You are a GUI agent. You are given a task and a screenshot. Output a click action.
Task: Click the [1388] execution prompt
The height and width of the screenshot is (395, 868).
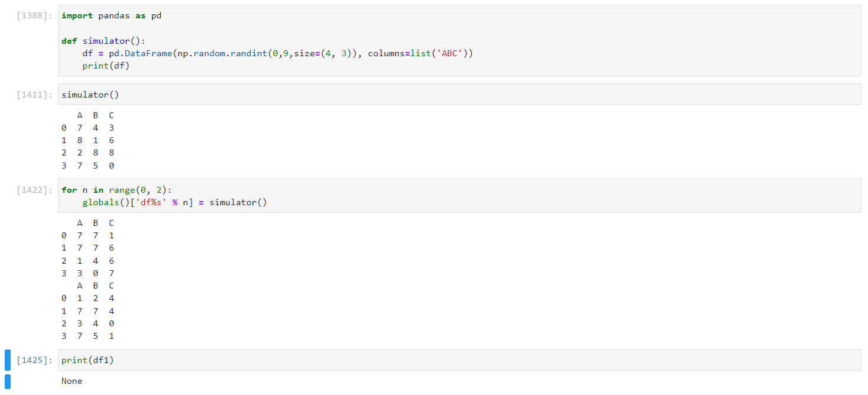click(x=35, y=16)
